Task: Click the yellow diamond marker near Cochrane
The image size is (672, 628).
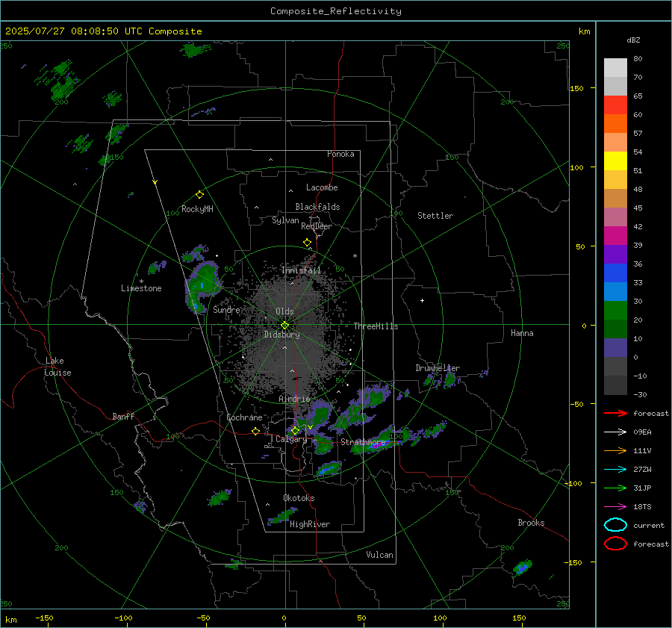Action: pos(255,432)
